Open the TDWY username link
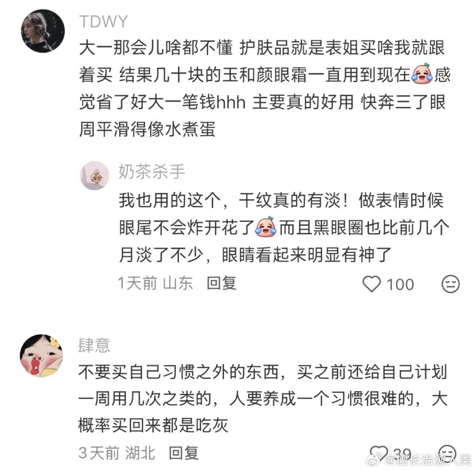The height and width of the screenshot is (471, 476). (x=103, y=21)
